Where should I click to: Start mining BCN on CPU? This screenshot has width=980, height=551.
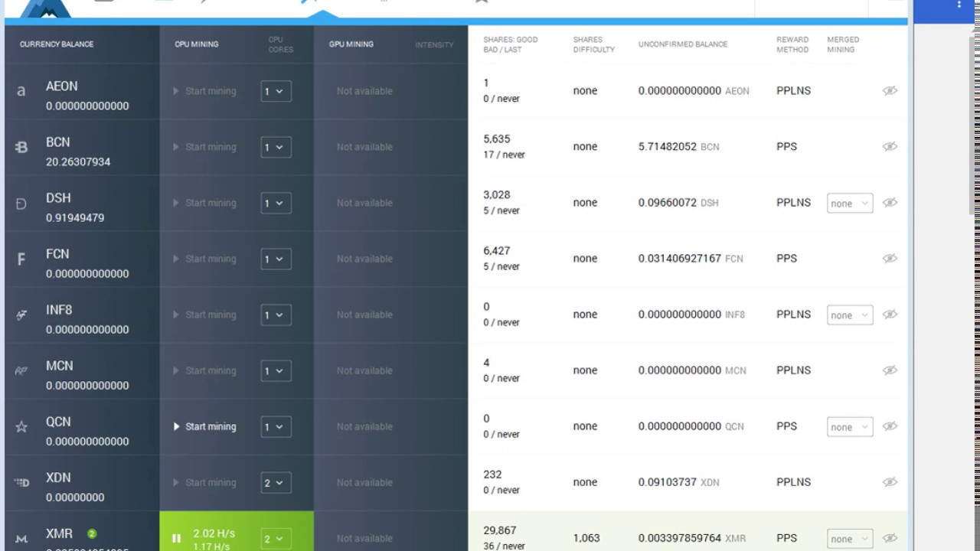204,147
